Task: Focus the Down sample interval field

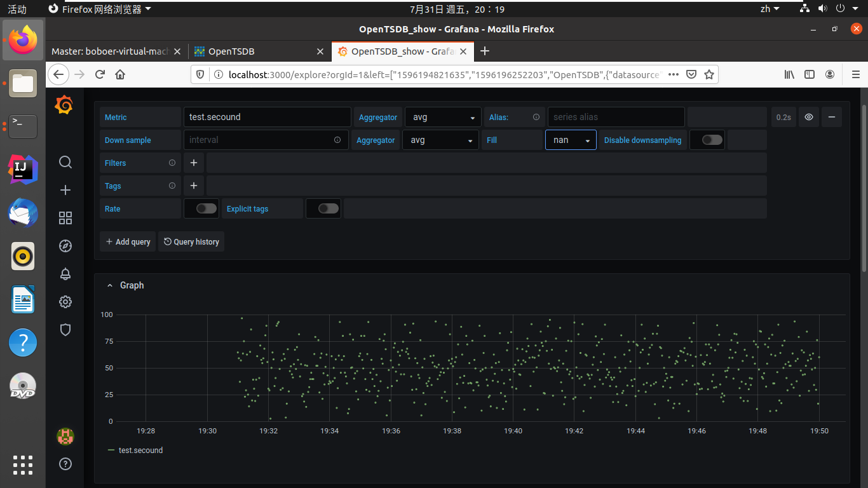Action: coord(266,140)
